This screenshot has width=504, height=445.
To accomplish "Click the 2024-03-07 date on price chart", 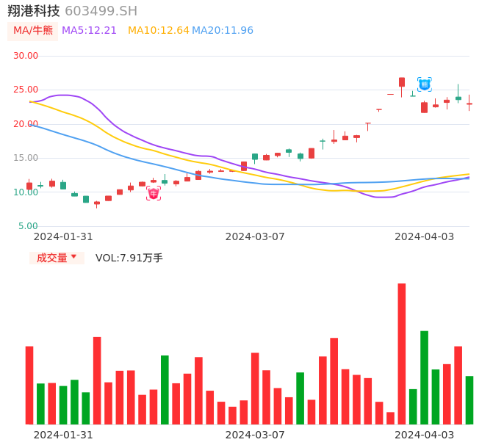I will [x=255, y=236].
